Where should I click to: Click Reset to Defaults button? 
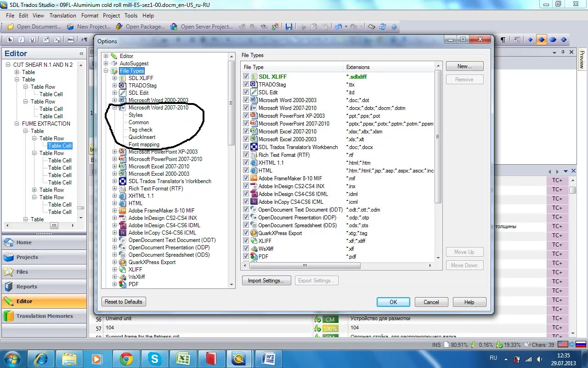click(124, 302)
